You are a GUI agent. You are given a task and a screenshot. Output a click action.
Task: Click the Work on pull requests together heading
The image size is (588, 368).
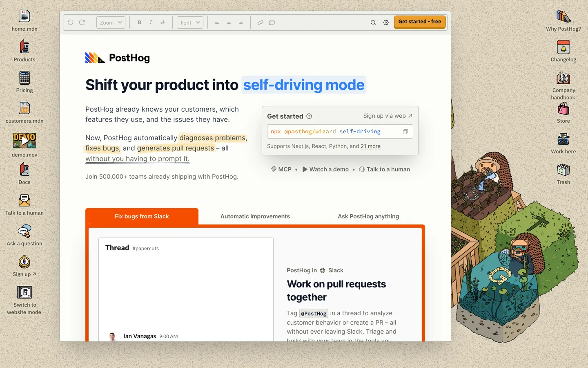click(336, 291)
